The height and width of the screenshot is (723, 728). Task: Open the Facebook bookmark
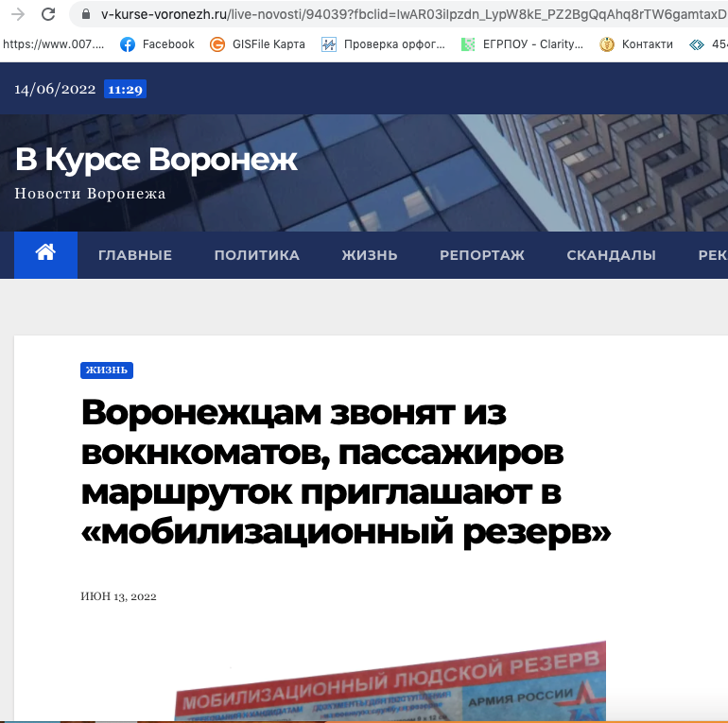pos(157,44)
